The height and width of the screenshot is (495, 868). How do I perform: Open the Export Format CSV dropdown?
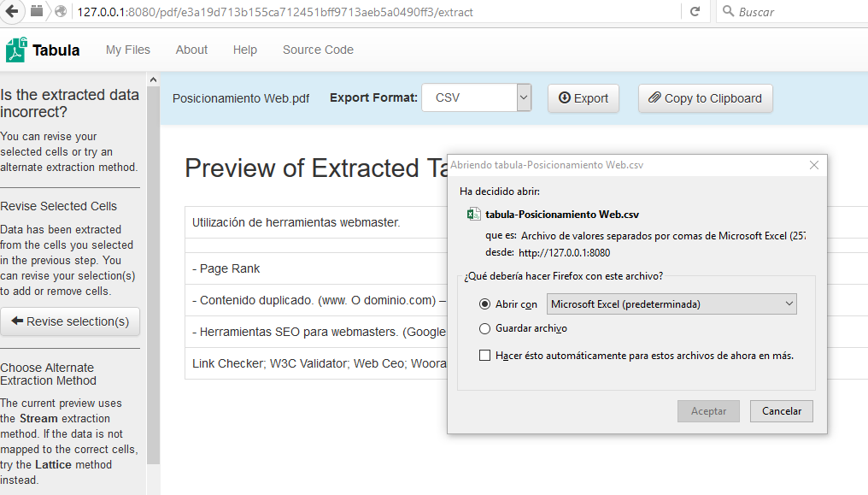click(476, 98)
